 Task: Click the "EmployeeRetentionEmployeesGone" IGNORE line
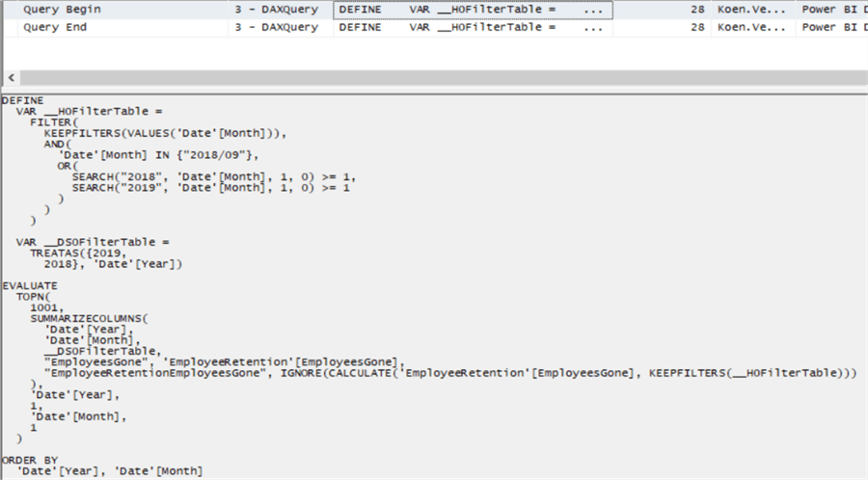450,373
